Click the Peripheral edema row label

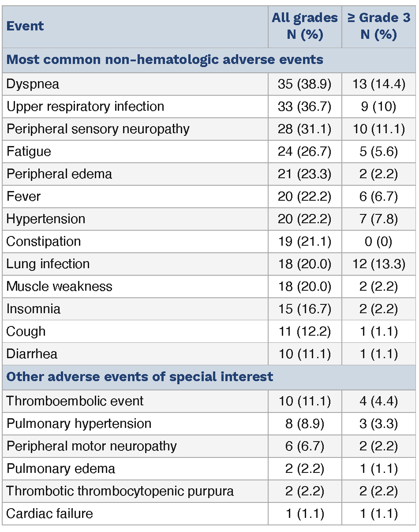tap(59, 174)
